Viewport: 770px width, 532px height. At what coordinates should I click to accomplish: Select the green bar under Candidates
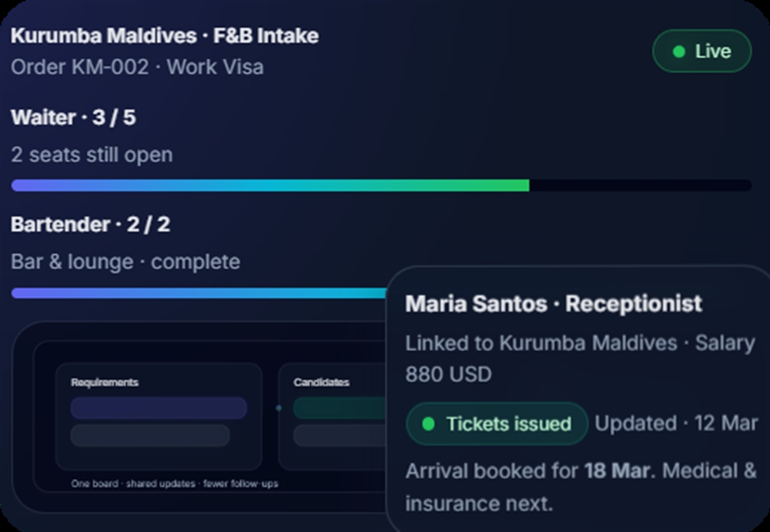[339, 408]
